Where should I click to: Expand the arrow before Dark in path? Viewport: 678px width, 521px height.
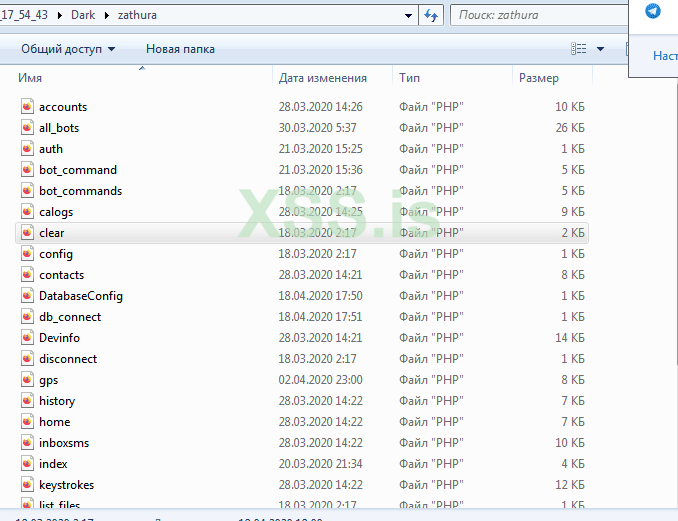click(x=60, y=16)
